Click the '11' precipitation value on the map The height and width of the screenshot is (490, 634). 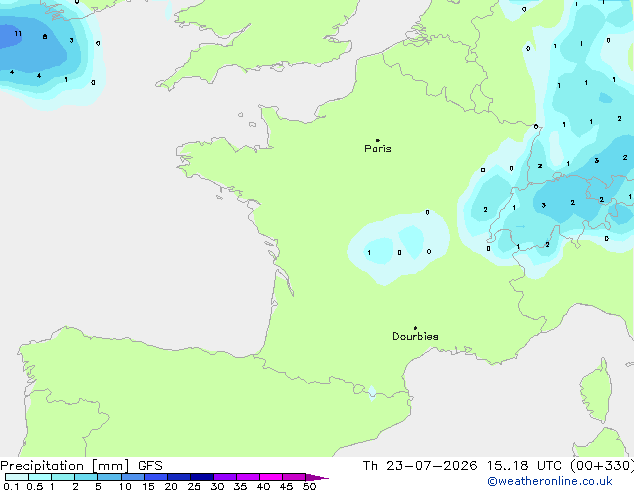point(18,34)
